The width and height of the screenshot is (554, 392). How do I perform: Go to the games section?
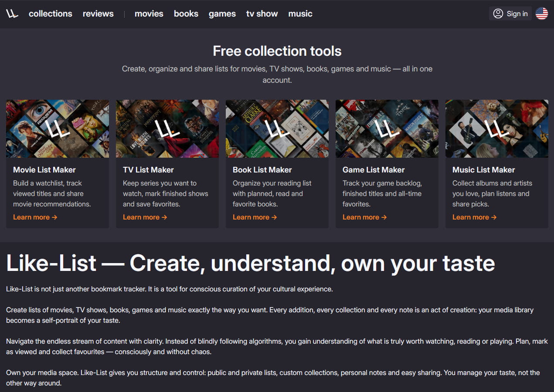click(x=222, y=14)
